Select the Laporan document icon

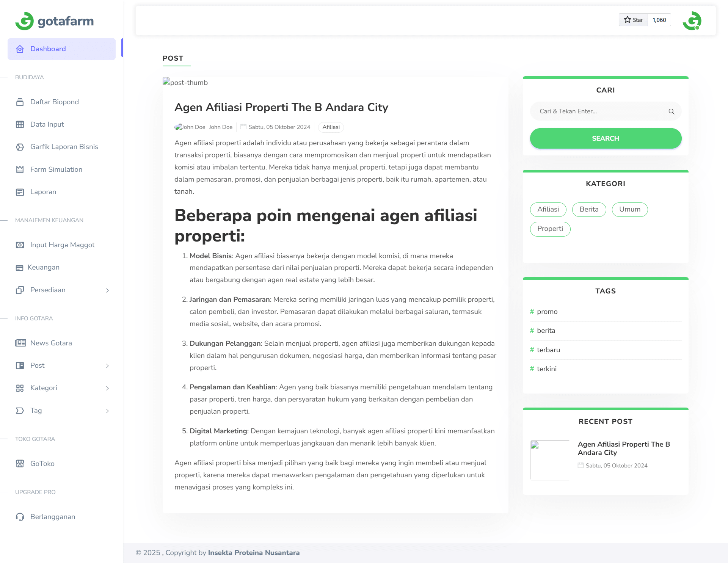(20, 192)
